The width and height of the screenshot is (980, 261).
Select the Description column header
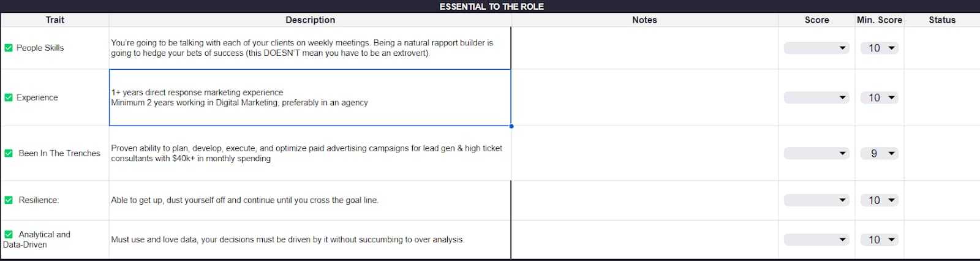pyautogui.click(x=310, y=20)
